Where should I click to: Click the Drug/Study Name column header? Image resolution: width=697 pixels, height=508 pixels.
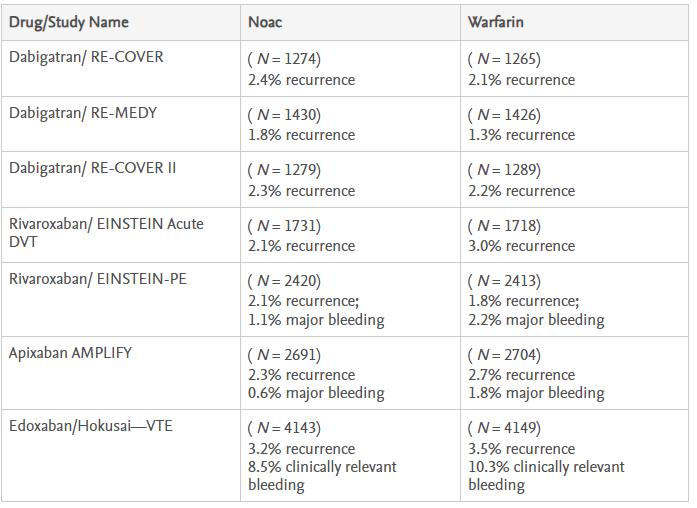pos(69,22)
